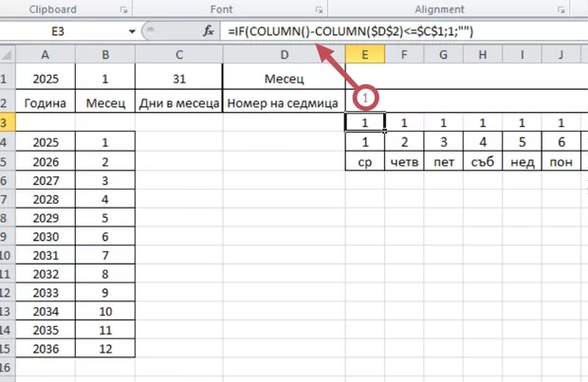Click the нед weekday cell
The width and height of the screenshot is (588, 382).
click(523, 161)
